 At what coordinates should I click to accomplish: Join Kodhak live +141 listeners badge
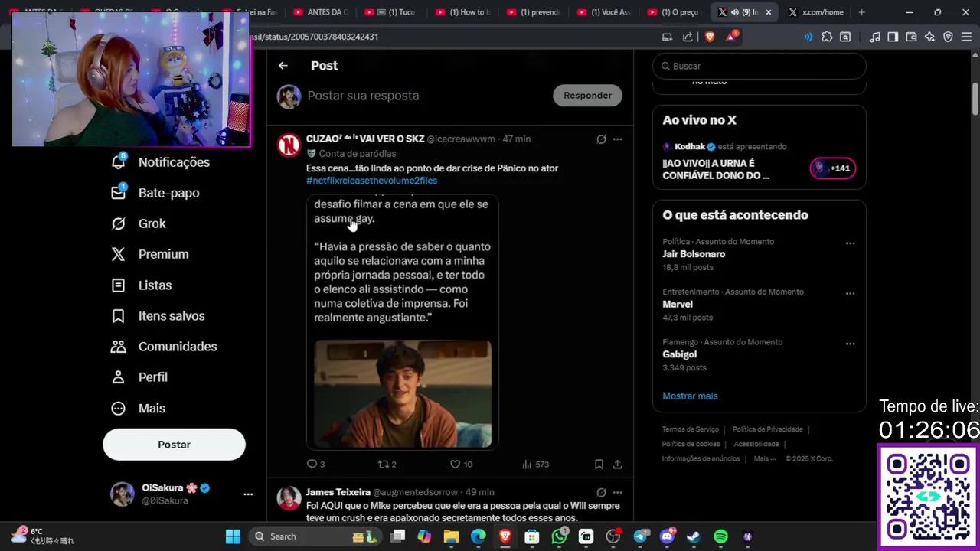[833, 168]
